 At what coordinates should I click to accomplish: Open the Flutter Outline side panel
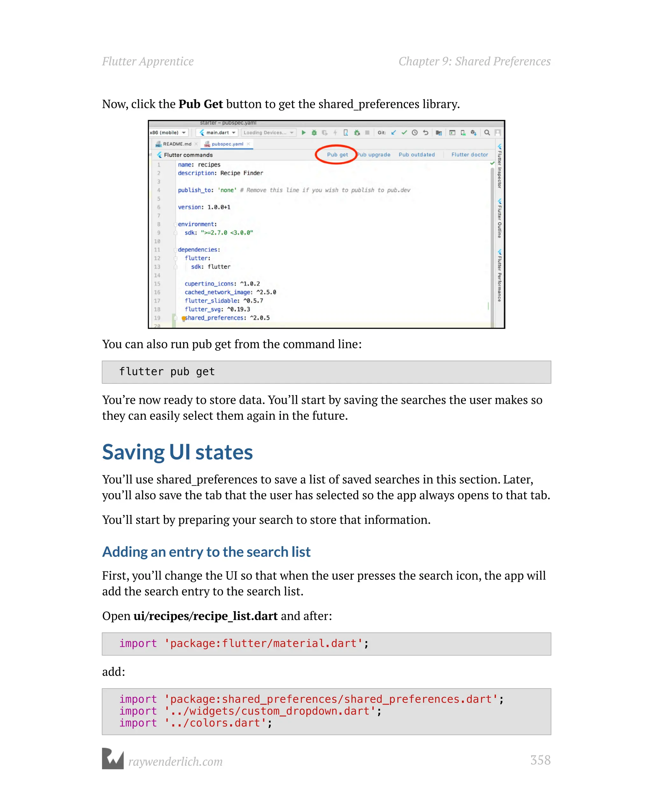tap(500, 219)
